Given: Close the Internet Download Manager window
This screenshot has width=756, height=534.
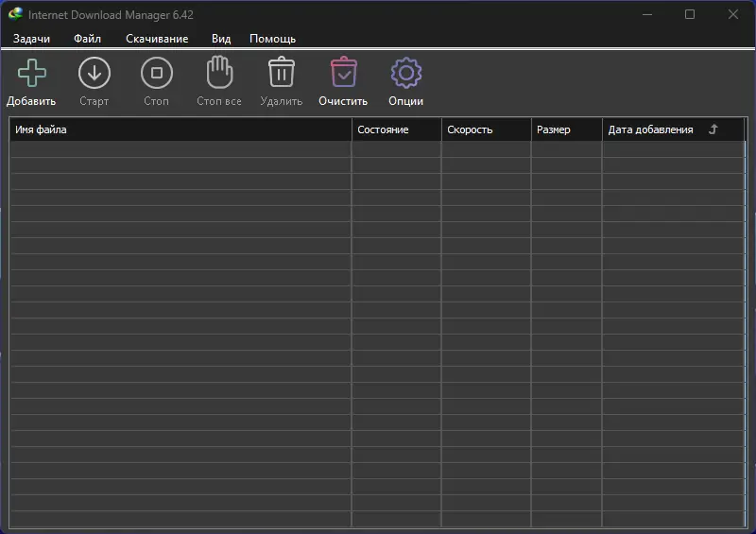Looking at the screenshot, I should pyautogui.click(x=733, y=14).
